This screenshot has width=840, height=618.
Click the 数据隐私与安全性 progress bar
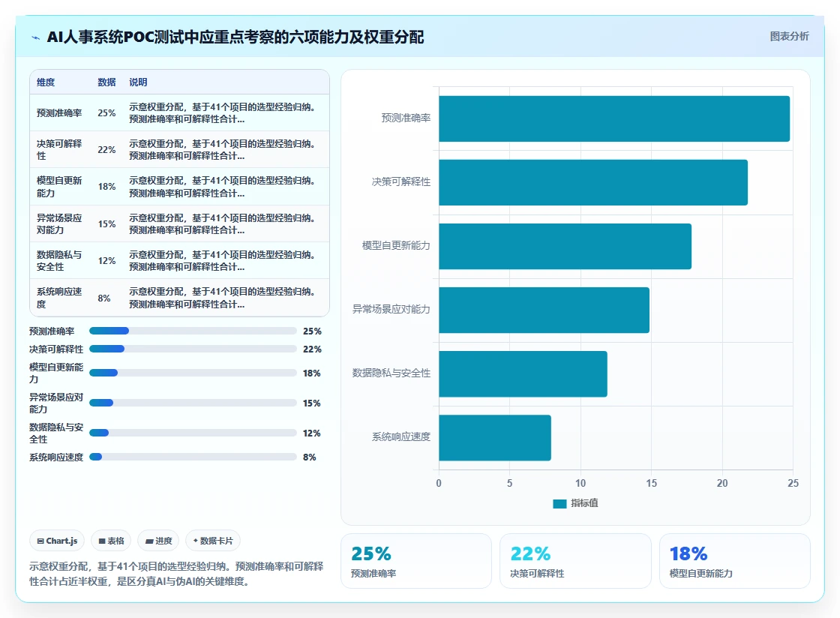coord(193,433)
